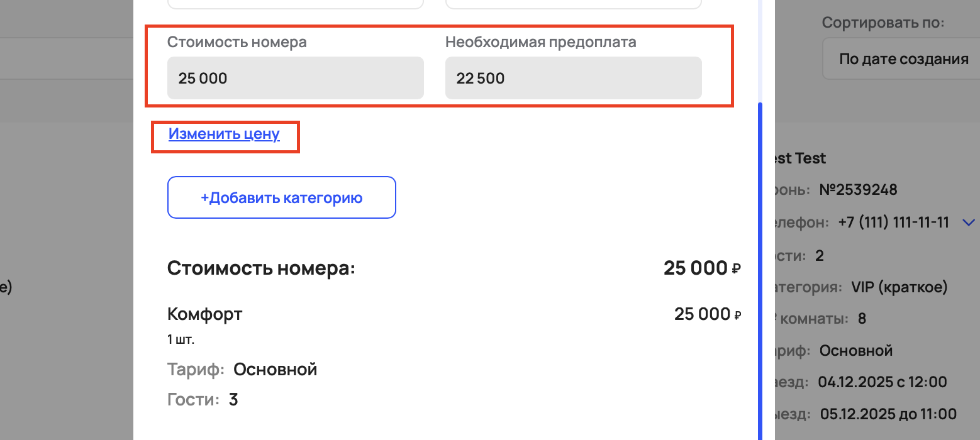Click the "VIP (краткое)" category value
The width and height of the screenshot is (980, 440).
(x=899, y=288)
